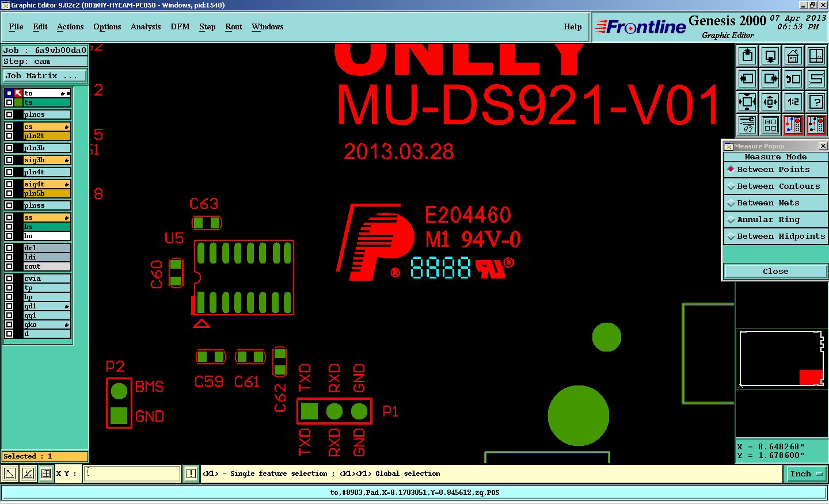Click the pan up view icon
Screen dimensions: 829x504
click(x=747, y=56)
